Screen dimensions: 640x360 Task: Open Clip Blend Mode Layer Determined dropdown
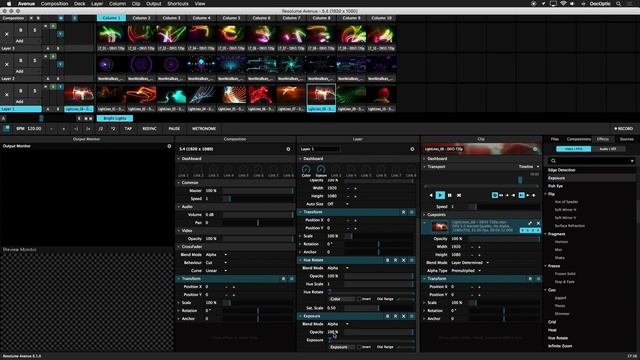pyautogui.click(x=470, y=263)
